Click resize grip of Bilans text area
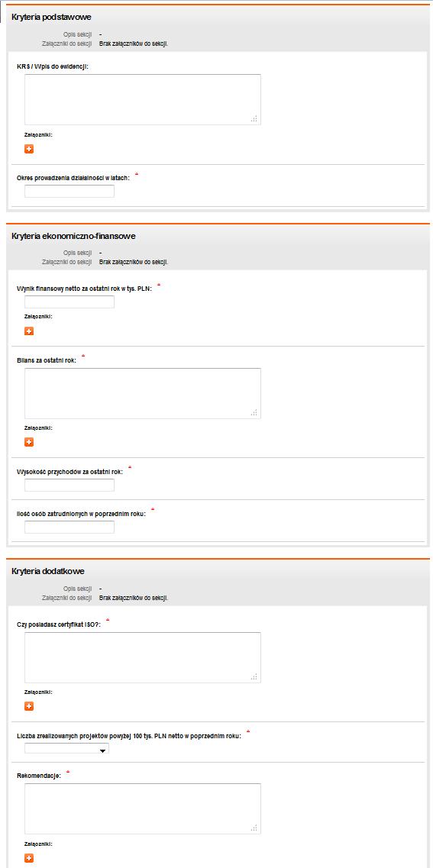Viewport: 433px width, 868px height. 254,412
